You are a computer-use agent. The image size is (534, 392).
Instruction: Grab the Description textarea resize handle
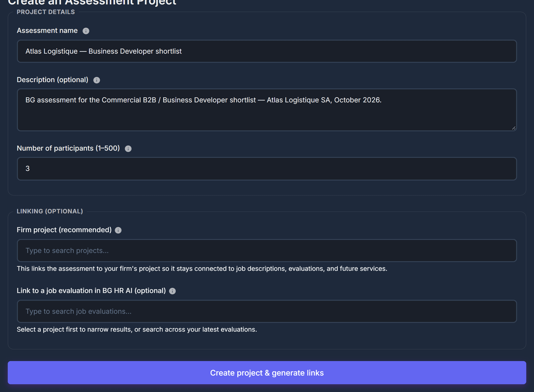[x=513, y=128]
